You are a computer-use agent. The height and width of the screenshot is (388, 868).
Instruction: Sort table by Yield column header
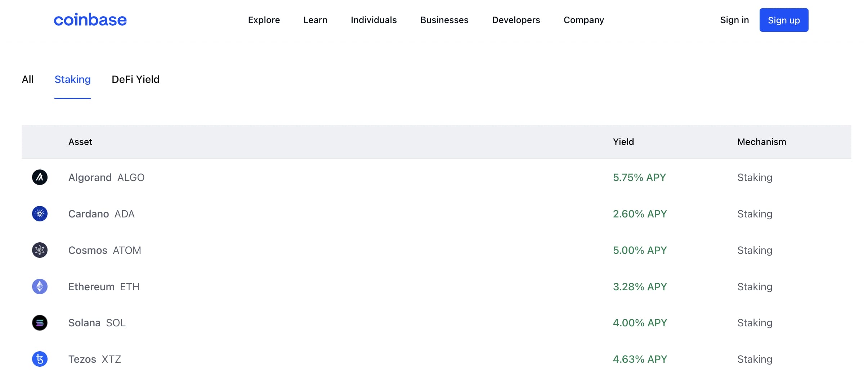tap(623, 142)
